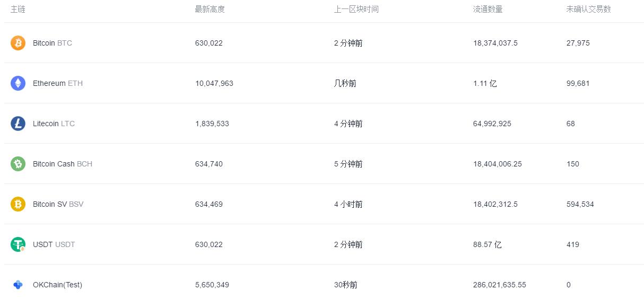
Task: Click Bitcoin SV unconfirmed count 594,534
Action: (580, 204)
